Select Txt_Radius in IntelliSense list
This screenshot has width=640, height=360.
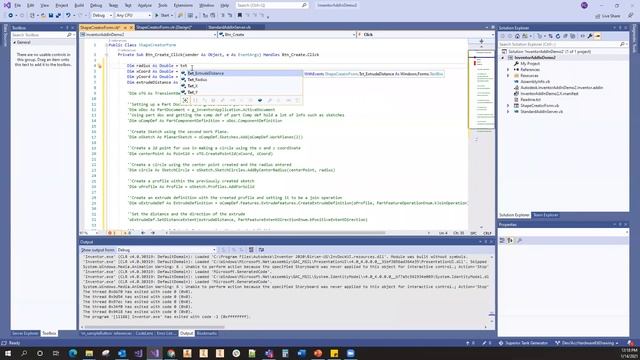242,80
